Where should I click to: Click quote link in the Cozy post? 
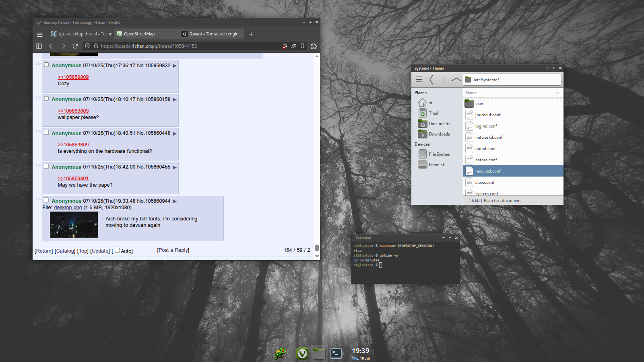point(73,77)
